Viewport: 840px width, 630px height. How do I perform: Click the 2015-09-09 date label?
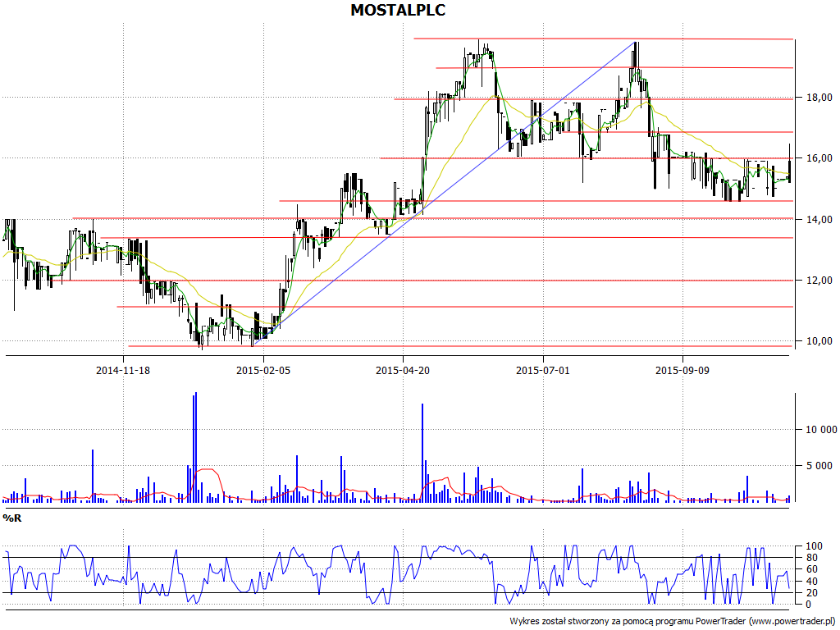[682, 370]
